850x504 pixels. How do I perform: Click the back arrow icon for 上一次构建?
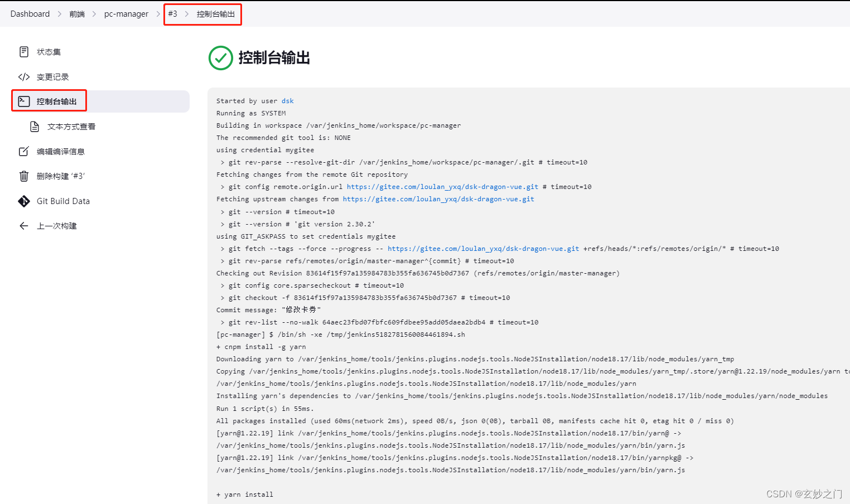24,226
